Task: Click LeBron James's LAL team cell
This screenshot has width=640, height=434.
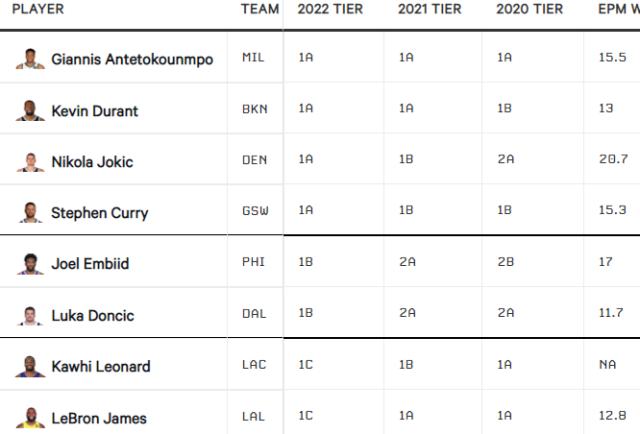Action: (254, 417)
